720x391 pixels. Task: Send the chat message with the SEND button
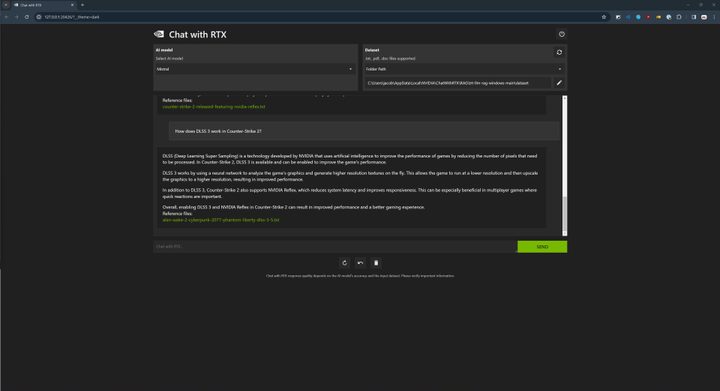coord(542,247)
